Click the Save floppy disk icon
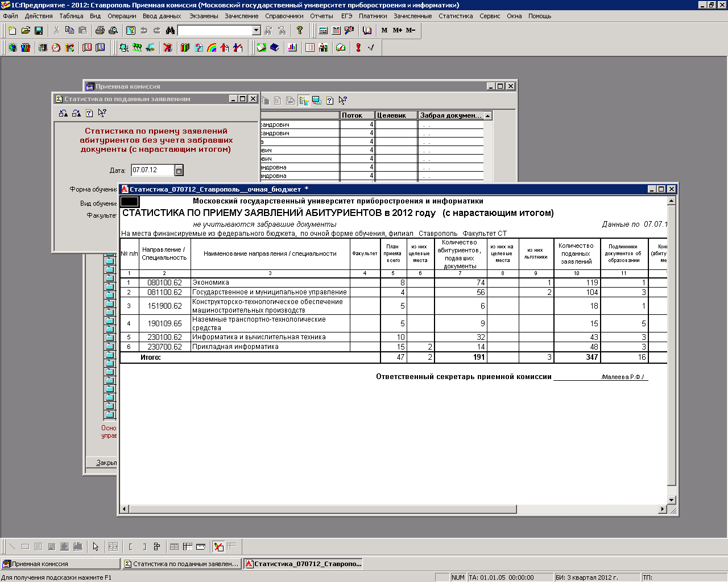The image size is (728, 582). pos(39,30)
